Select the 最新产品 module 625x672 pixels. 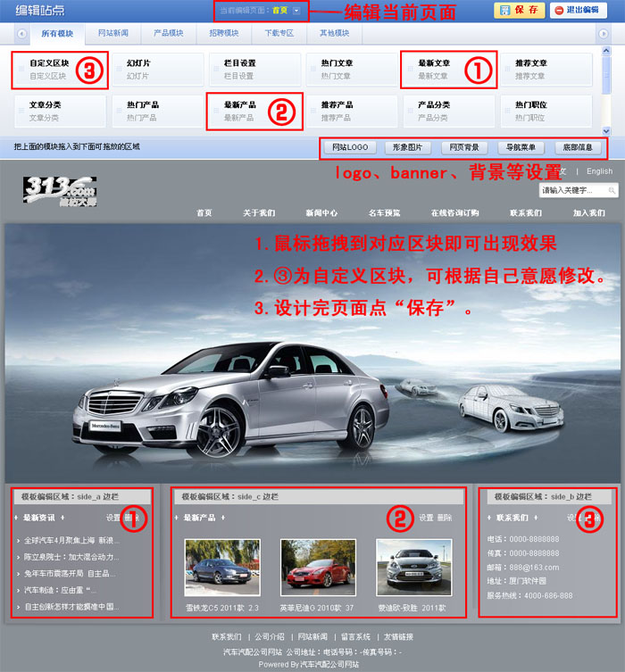click(255, 111)
